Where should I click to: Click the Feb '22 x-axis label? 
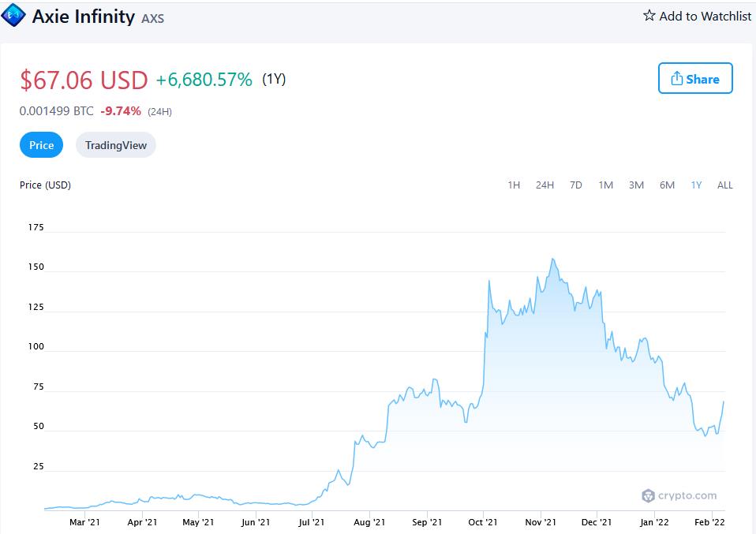(x=709, y=522)
